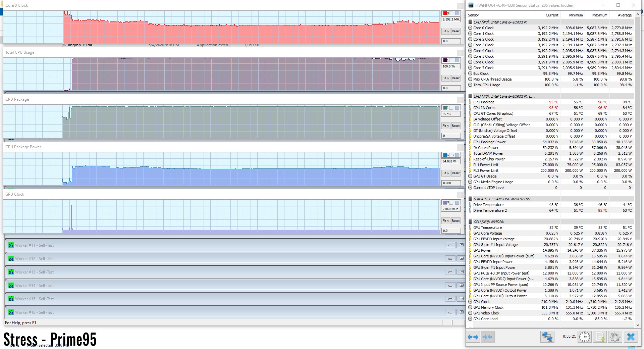Restore the Worker #12 Self-Test window
Viewport: 644px width, 349px height.
click(462, 259)
